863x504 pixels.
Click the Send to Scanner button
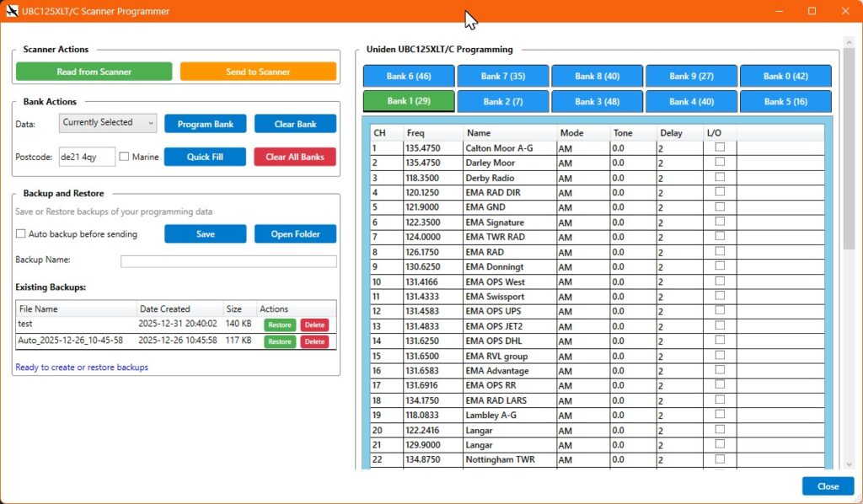(258, 72)
